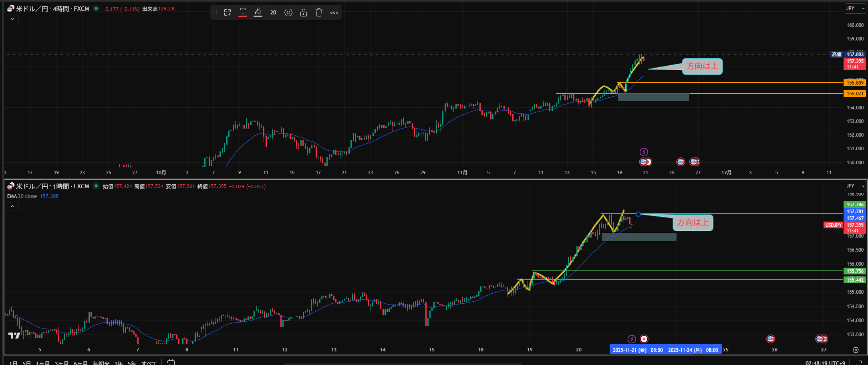Click the Japan flag economic event marker
Image resolution: width=868 pixels, height=365 pixels.
pos(644,339)
